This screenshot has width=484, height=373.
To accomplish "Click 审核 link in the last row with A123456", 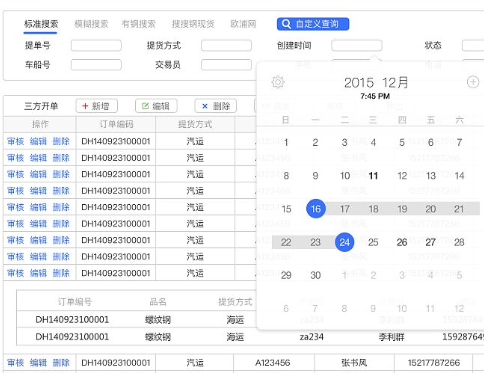I will (16, 363).
